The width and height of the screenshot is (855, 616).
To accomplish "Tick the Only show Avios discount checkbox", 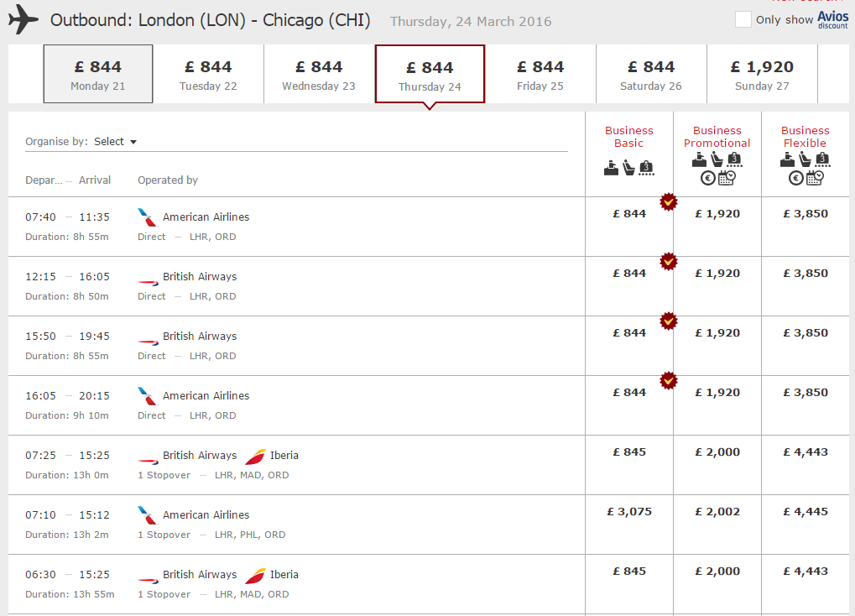I will pyautogui.click(x=743, y=19).
